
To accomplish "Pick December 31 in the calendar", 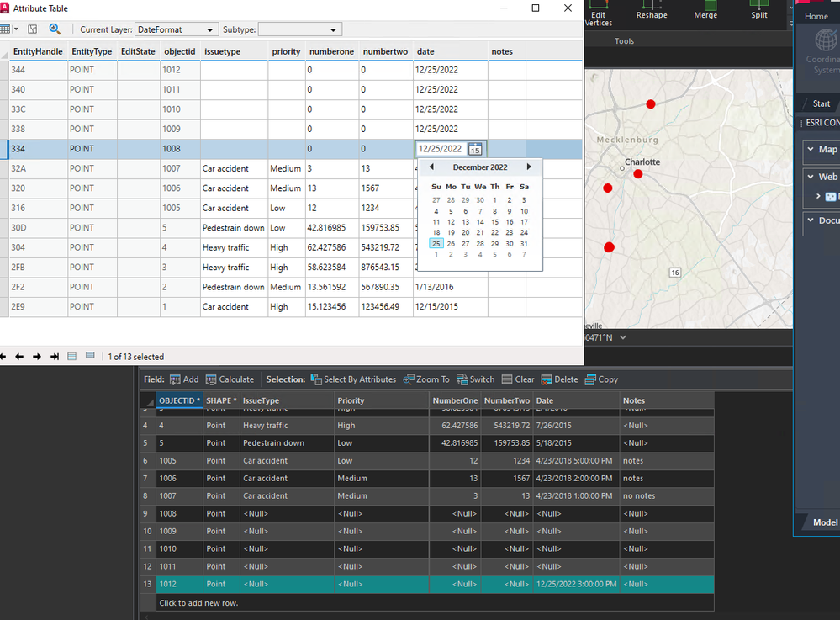I will [524, 243].
